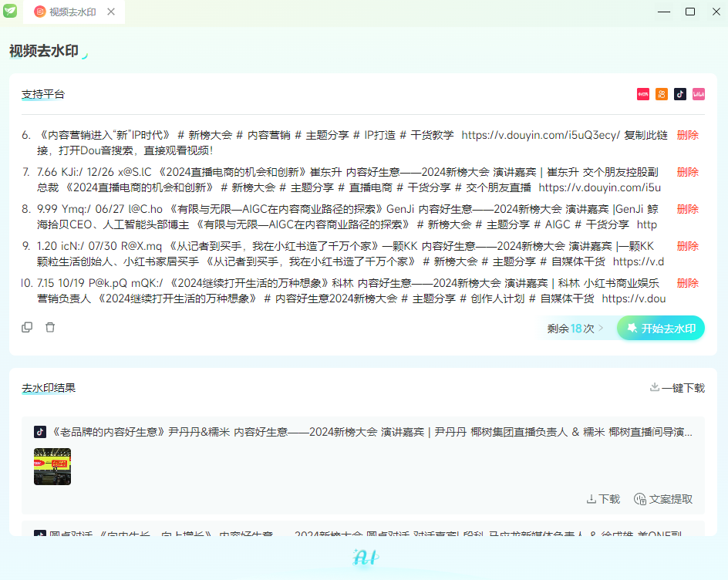Click the green leaf app logo

click(10, 11)
